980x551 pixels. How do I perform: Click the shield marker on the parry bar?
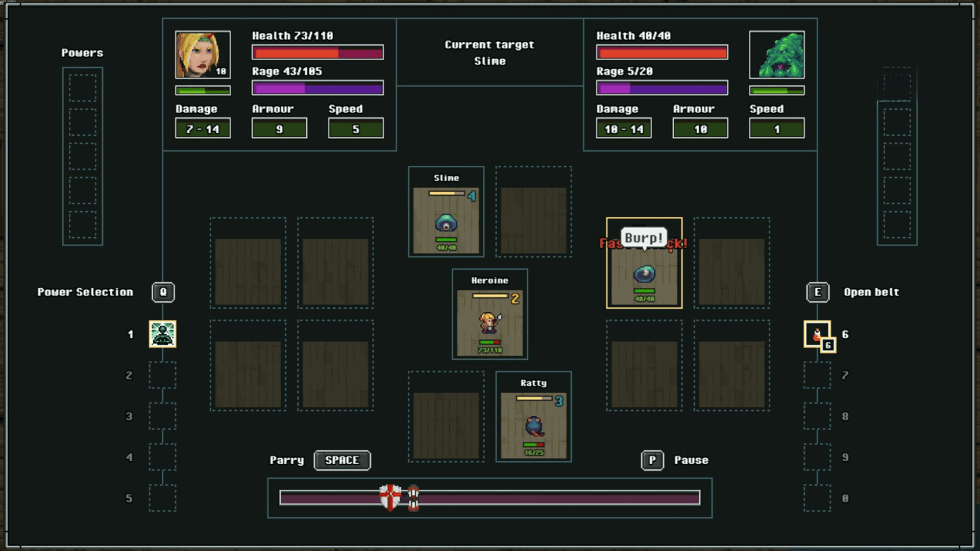(x=390, y=497)
